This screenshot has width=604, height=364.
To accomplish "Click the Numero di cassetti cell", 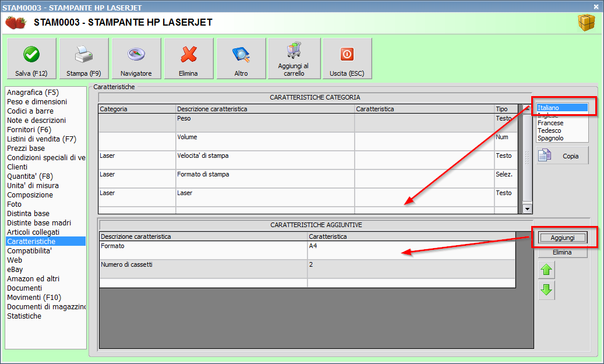I will click(203, 269).
